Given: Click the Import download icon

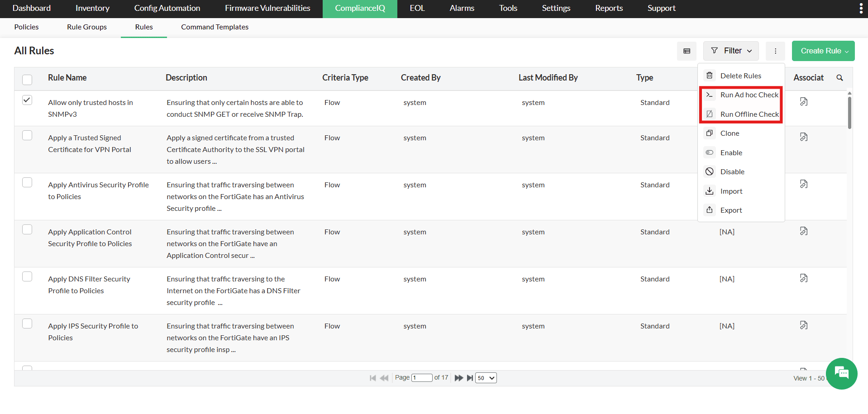Looking at the screenshot, I should (710, 191).
